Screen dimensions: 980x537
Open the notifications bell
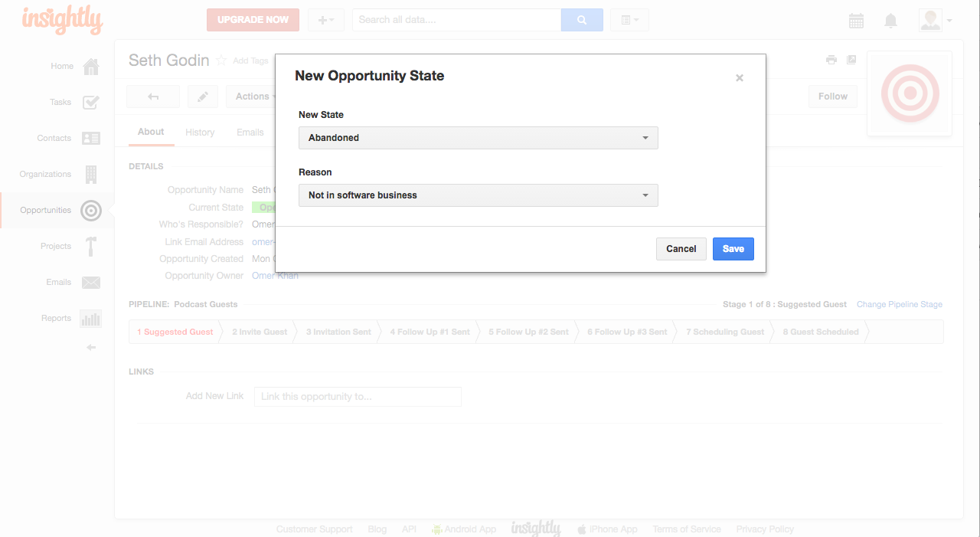(890, 21)
